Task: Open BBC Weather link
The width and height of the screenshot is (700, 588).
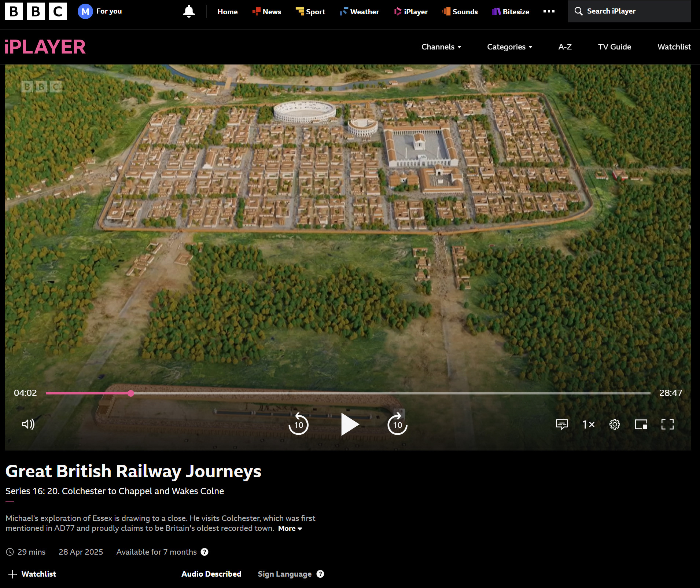Action: point(360,12)
